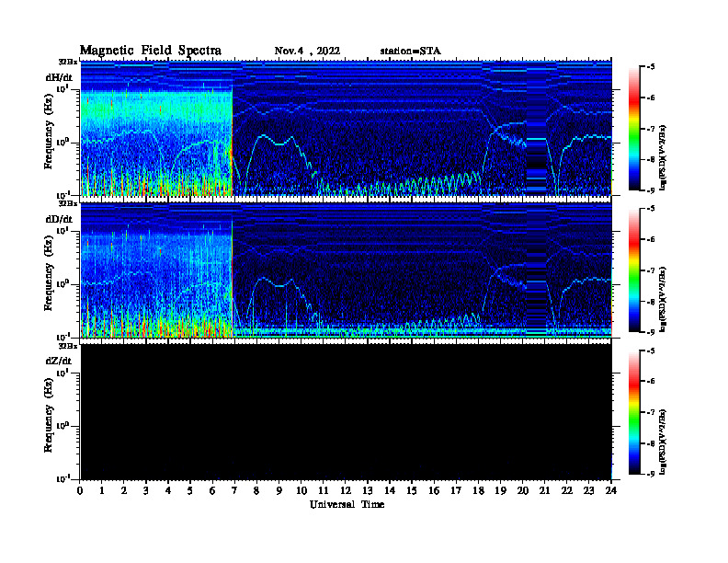Click the -9 tick on dZ/dt color bar
This screenshot has height=563, width=728.
click(651, 475)
